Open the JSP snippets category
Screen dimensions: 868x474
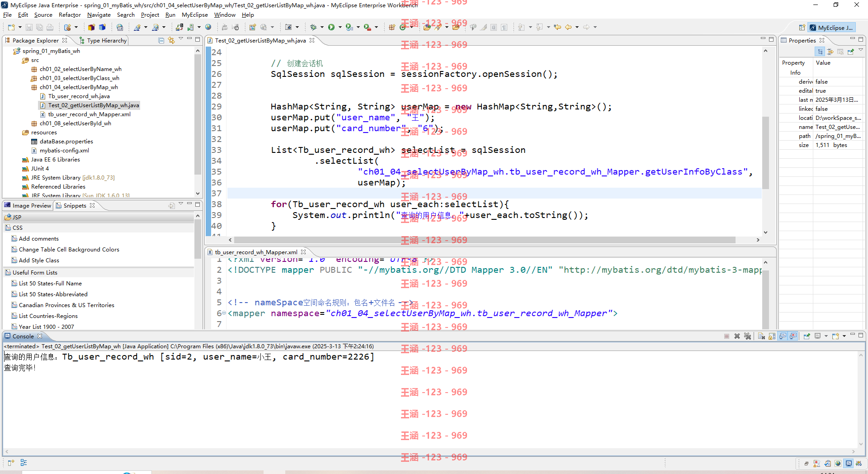[99, 217]
